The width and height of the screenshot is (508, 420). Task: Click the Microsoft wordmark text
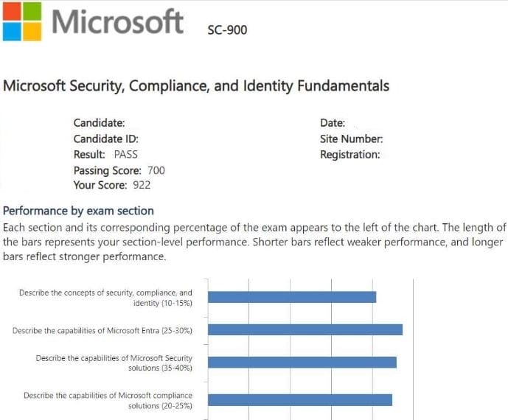118,21
